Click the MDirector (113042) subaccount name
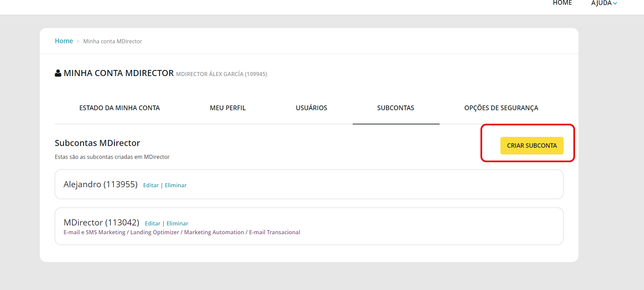The height and width of the screenshot is (290, 644). [101, 222]
